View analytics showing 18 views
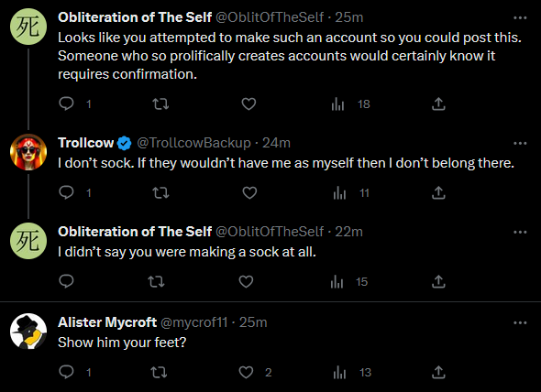The height and width of the screenshot is (392, 541). click(x=350, y=103)
